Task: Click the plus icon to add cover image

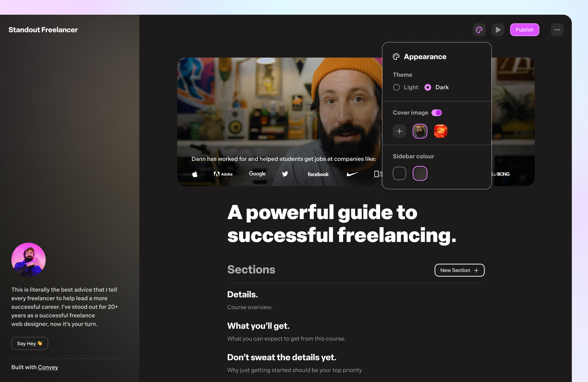Action: point(399,131)
